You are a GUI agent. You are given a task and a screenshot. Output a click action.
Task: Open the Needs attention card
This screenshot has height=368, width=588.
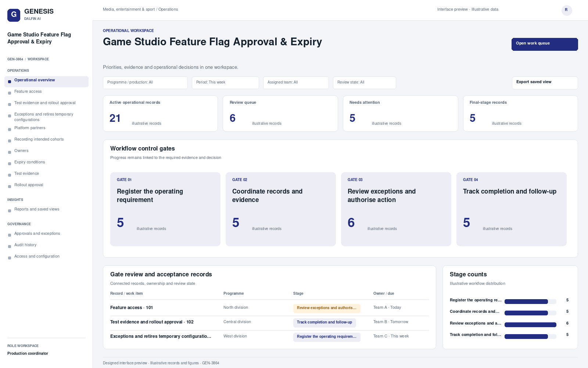pos(401,113)
